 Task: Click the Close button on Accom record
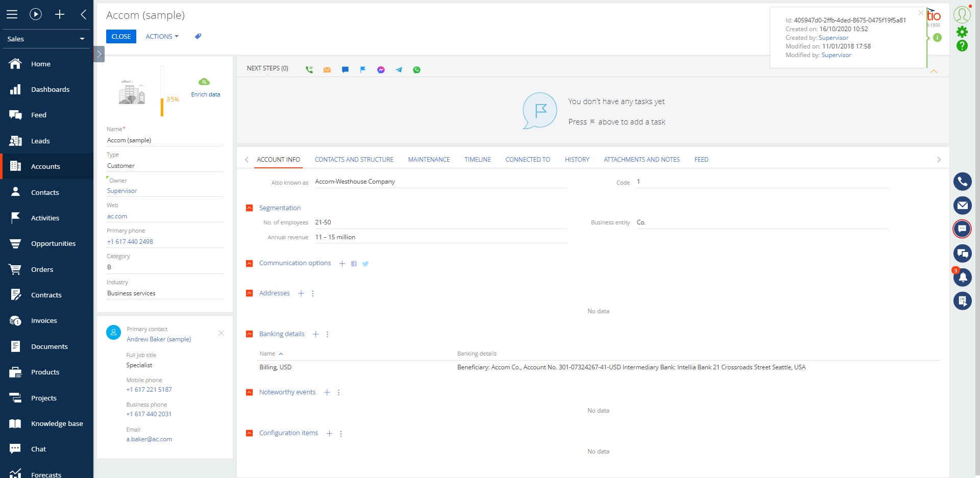(121, 36)
